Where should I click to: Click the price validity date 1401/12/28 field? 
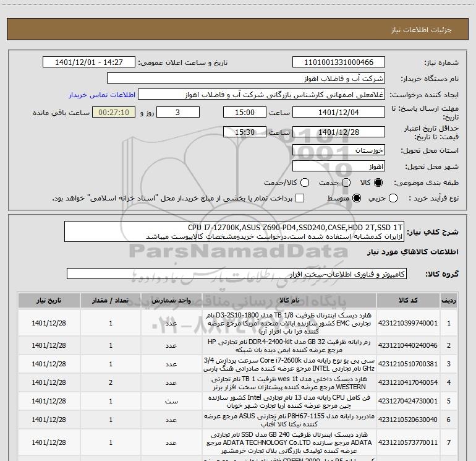click(x=339, y=132)
